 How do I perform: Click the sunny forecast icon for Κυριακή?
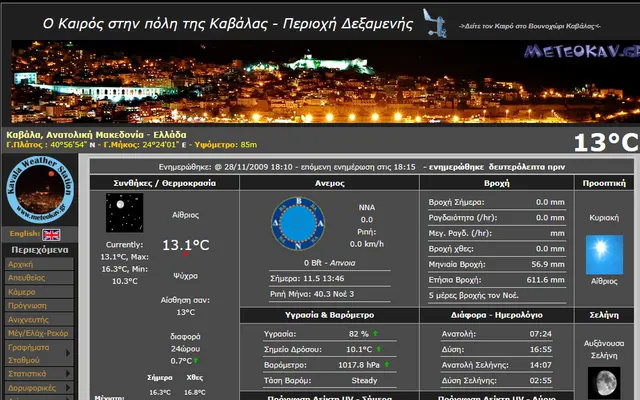(x=604, y=254)
